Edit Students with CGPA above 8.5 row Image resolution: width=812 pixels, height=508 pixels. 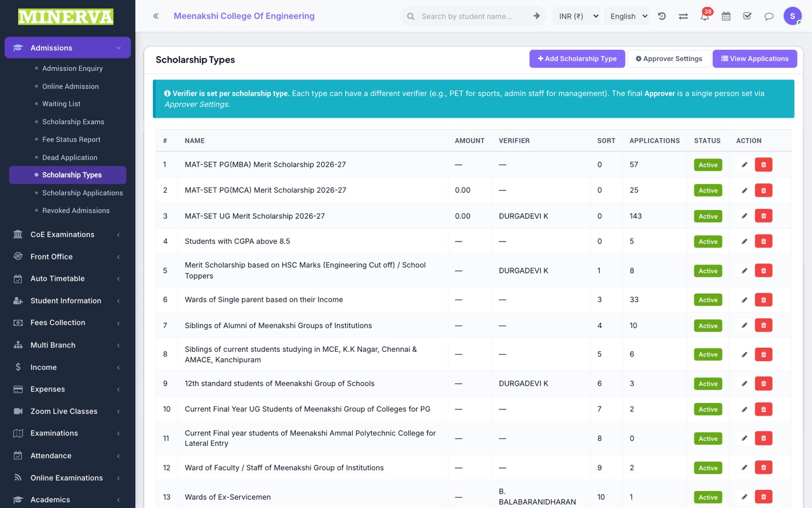point(744,242)
